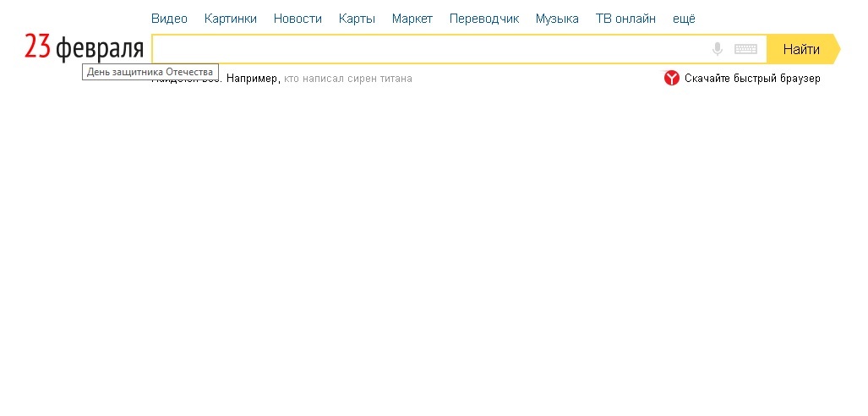Click the День защитника Отечества tooltip
The height and width of the screenshot is (416, 868).
pos(150,72)
